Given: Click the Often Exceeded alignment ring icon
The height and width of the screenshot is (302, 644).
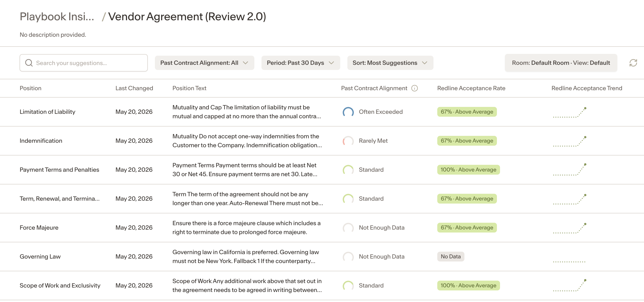Looking at the screenshot, I should click(x=348, y=112).
